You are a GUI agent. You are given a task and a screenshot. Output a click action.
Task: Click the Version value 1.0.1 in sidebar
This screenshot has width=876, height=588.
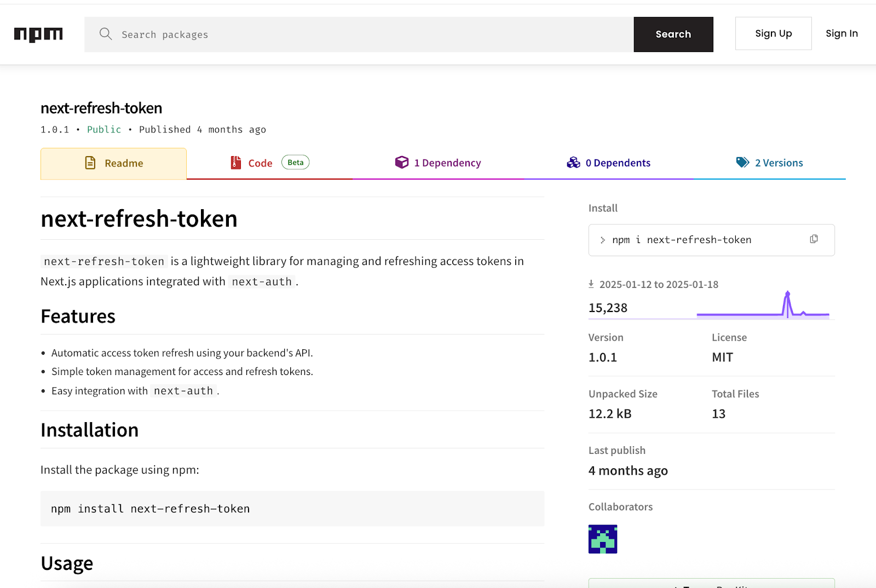pyautogui.click(x=603, y=358)
